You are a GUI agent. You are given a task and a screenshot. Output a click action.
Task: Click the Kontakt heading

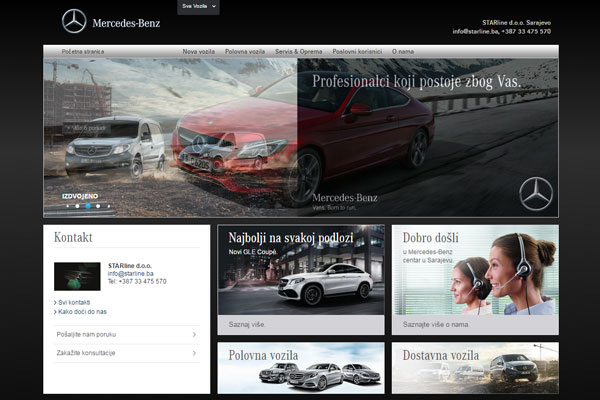click(73, 237)
